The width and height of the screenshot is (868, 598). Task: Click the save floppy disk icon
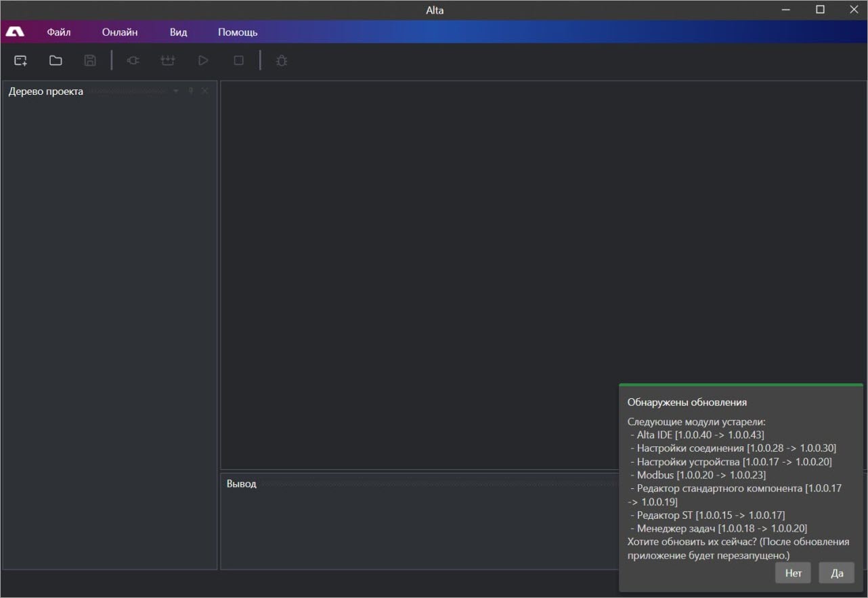90,61
